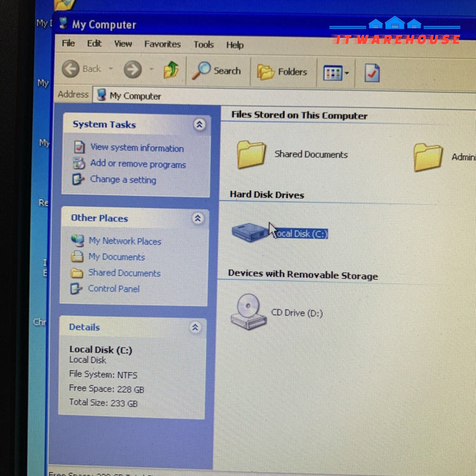Toggle the Folders pane button

click(282, 72)
